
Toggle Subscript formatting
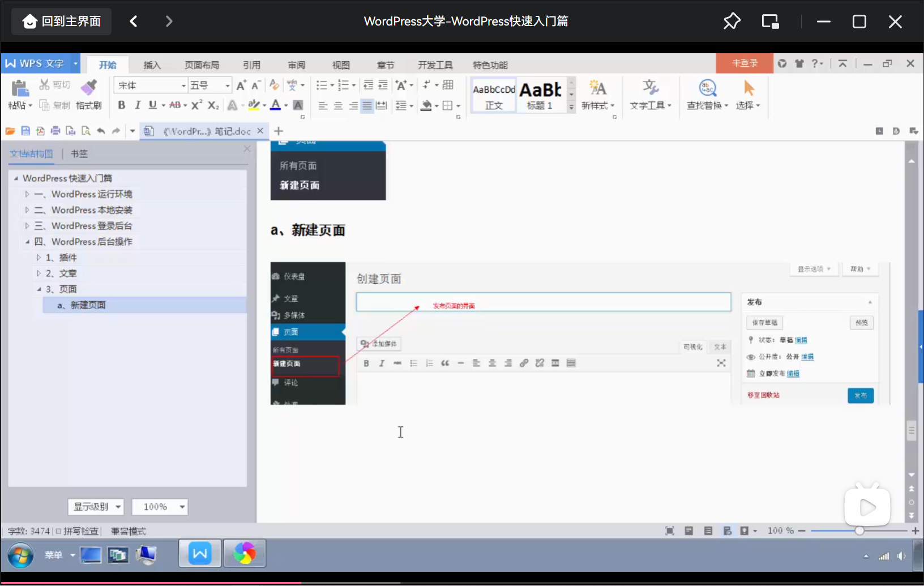(213, 105)
